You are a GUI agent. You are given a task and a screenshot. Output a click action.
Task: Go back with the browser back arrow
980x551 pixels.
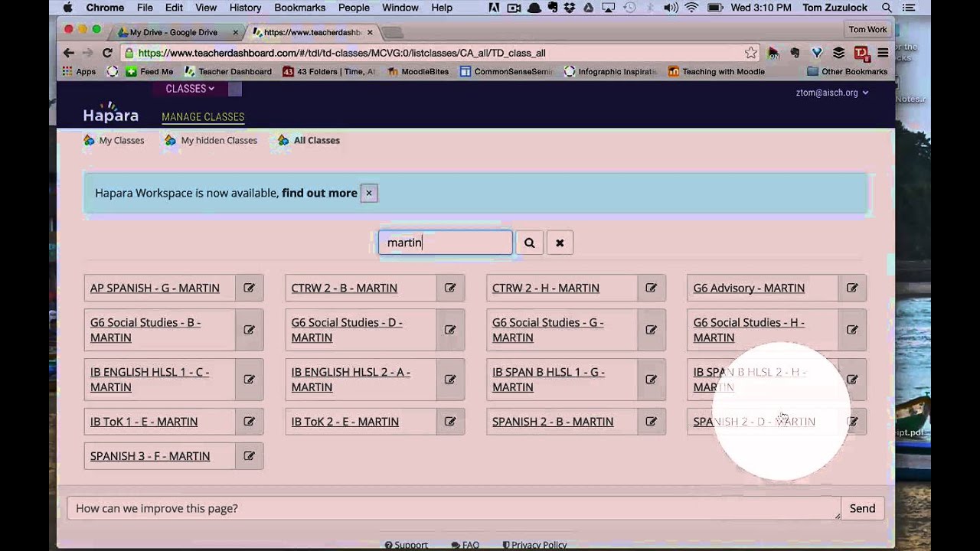(69, 53)
